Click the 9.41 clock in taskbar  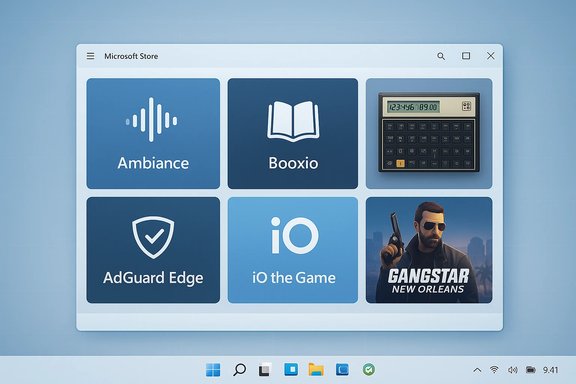coord(551,370)
